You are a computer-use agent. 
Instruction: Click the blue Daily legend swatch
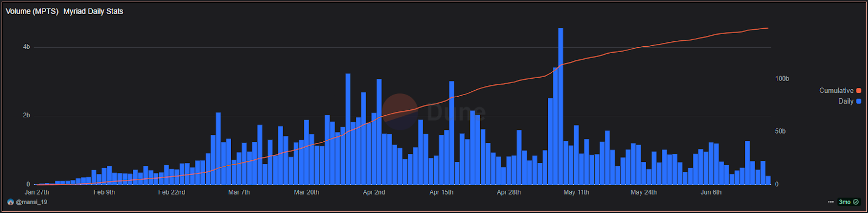859,101
